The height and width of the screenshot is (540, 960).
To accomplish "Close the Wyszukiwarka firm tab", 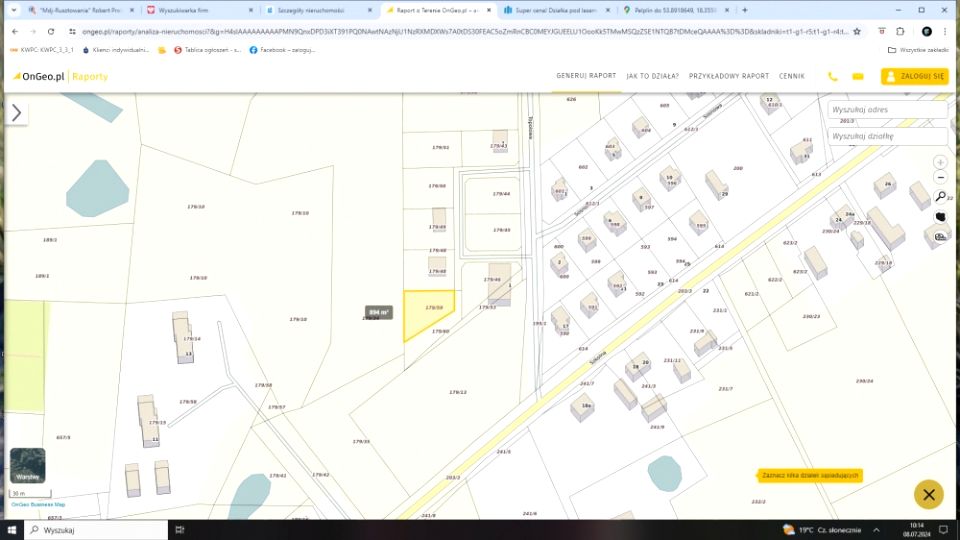I will tap(250, 10).
